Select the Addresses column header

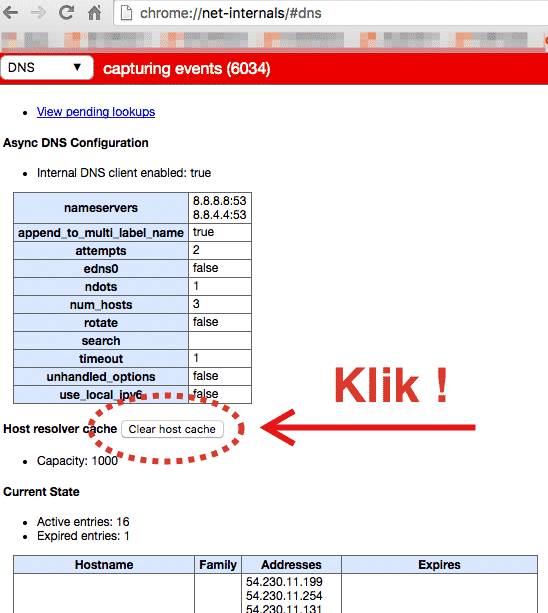pos(291,565)
